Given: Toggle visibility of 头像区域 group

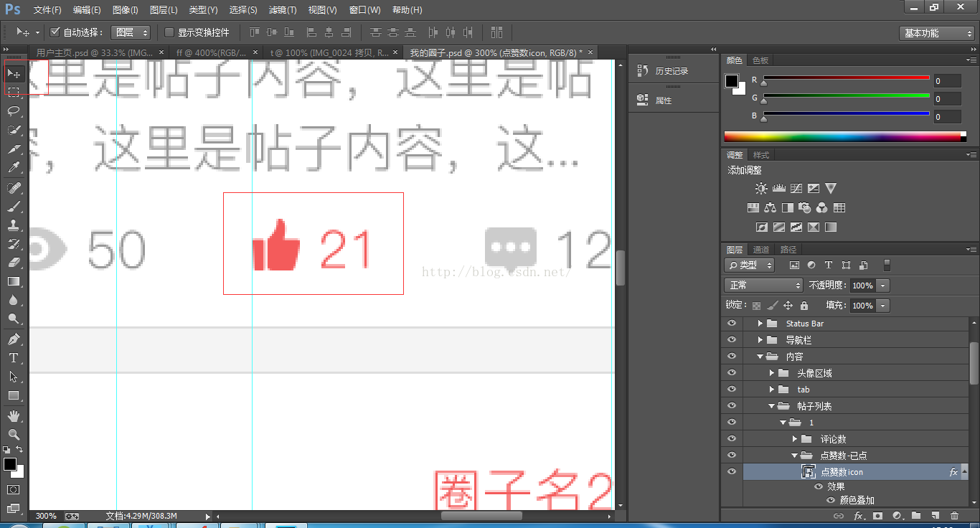Looking at the screenshot, I should [x=732, y=373].
